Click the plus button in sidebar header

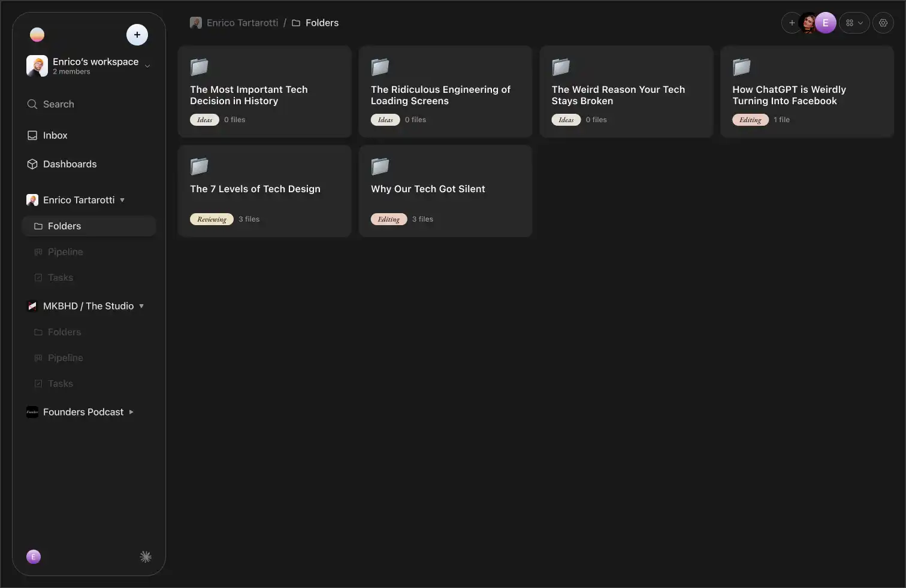pos(137,35)
